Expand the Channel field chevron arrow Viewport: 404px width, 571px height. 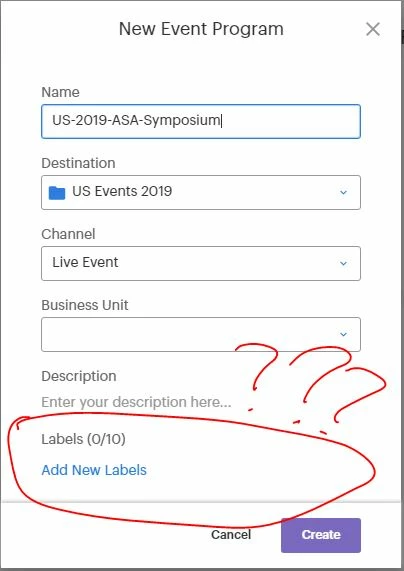pos(343,263)
